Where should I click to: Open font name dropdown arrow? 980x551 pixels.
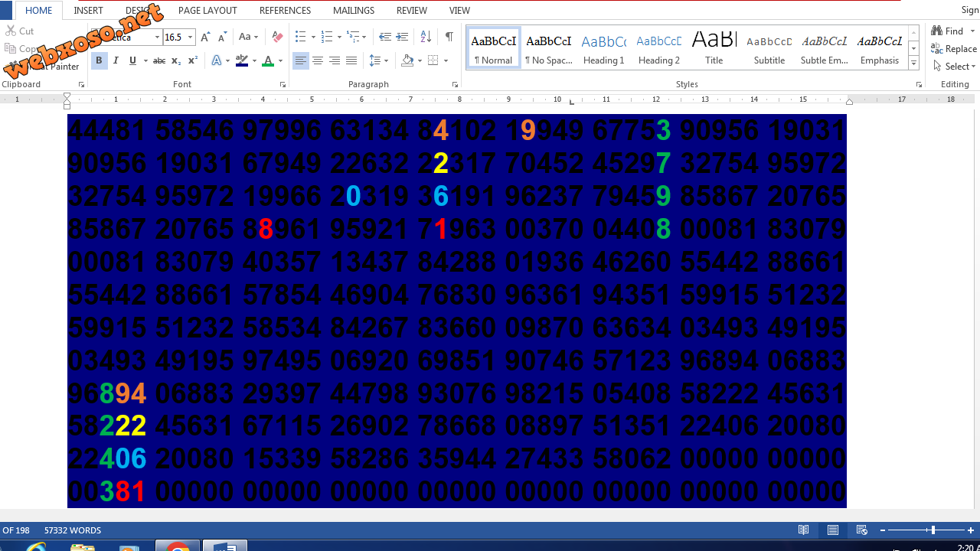tap(158, 37)
